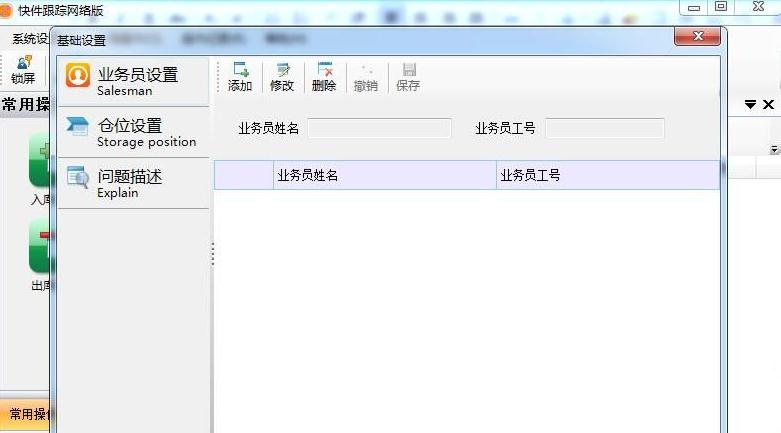This screenshot has width=781, height=433.
Task: Click the 修改 (Modify) toolbar icon
Action: pos(282,77)
